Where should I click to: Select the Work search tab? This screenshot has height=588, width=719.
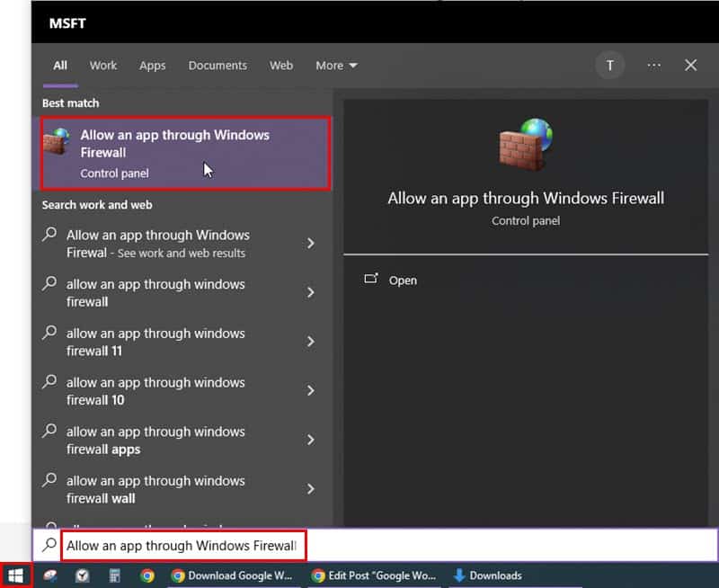click(x=103, y=66)
